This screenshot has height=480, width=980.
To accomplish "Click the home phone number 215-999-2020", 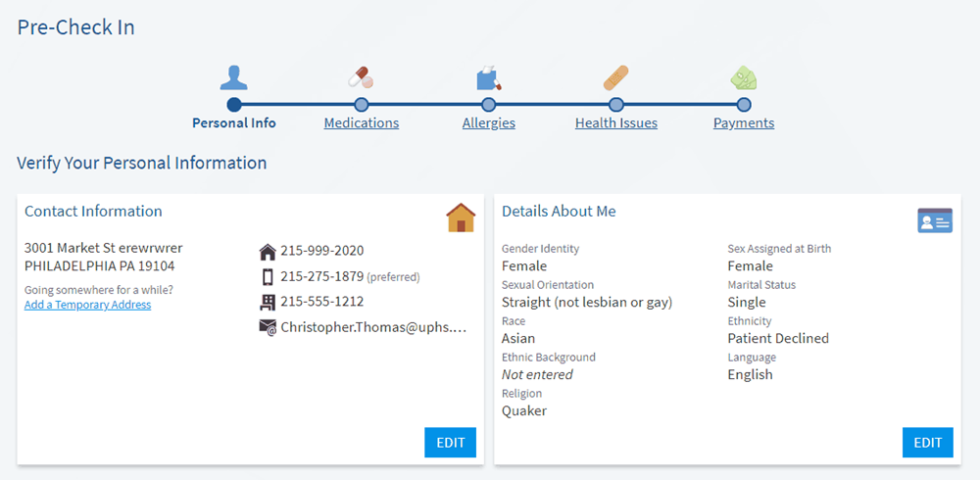I will click(x=321, y=251).
